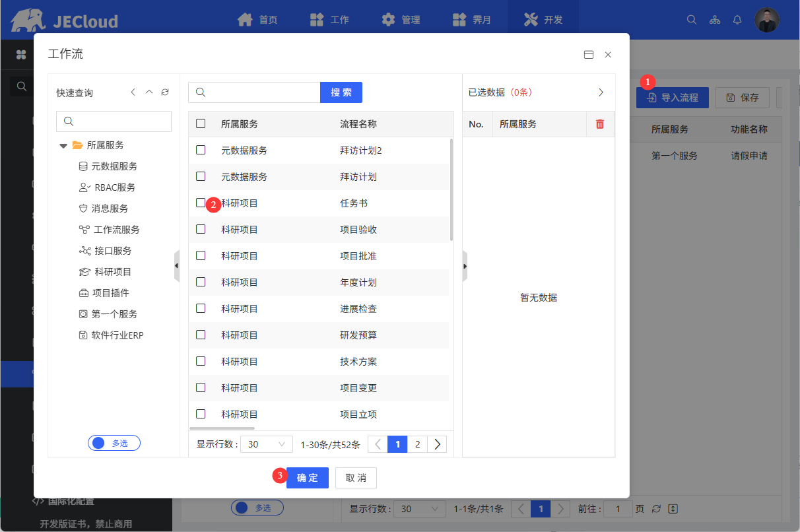Image resolution: width=800 pixels, height=532 pixels.
Task: Open the notification bell in top bar
Action: click(738, 20)
